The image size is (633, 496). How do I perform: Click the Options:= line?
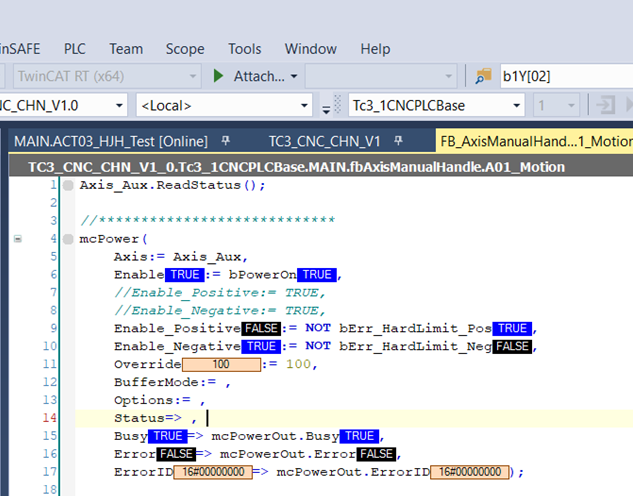(159, 400)
